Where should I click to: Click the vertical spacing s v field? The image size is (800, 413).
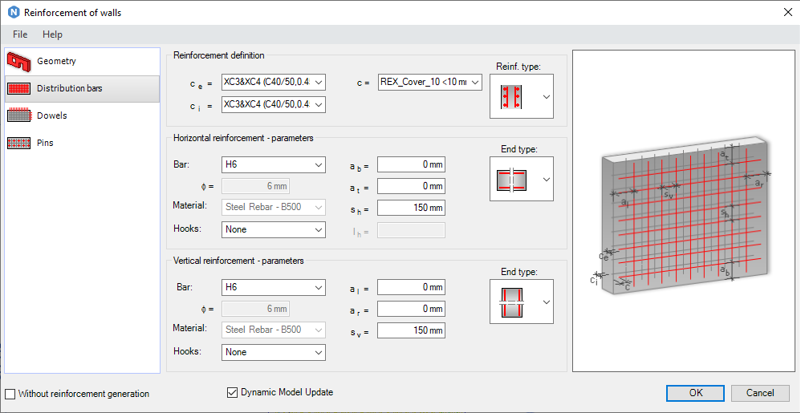(x=411, y=330)
